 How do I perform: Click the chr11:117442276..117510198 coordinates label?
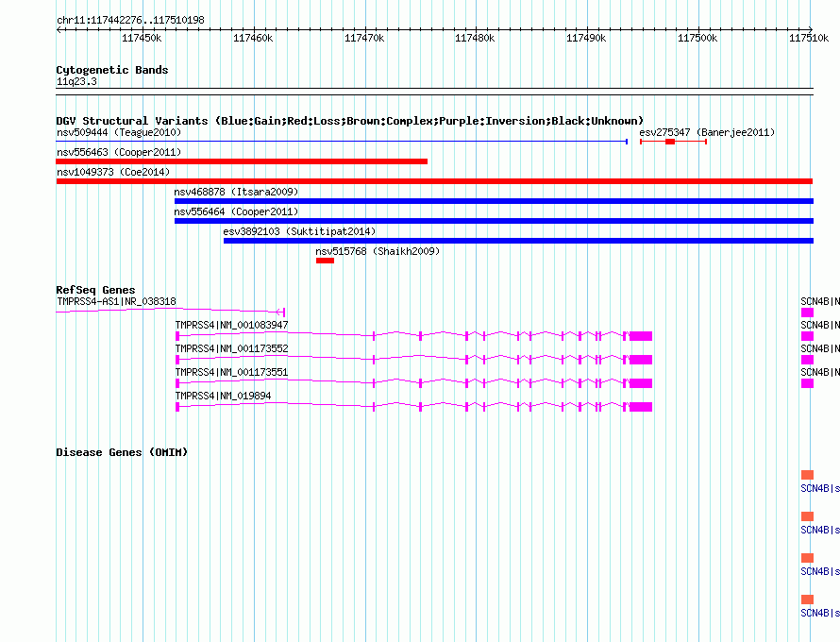[130, 20]
